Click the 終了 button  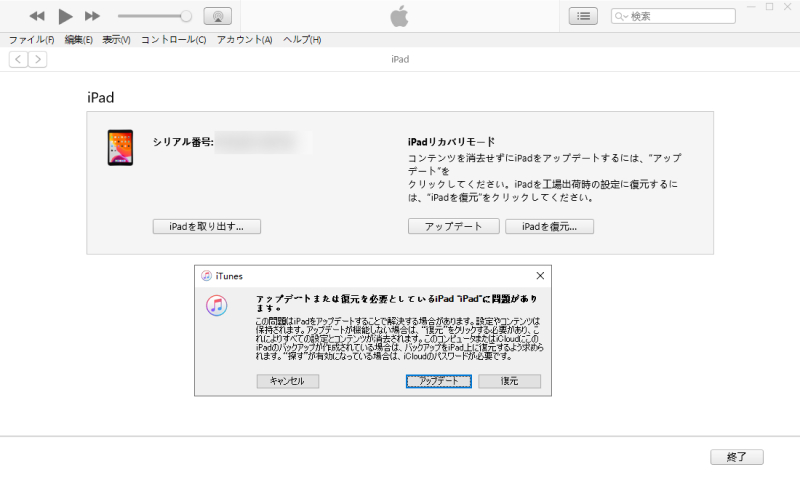click(x=737, y=457)
